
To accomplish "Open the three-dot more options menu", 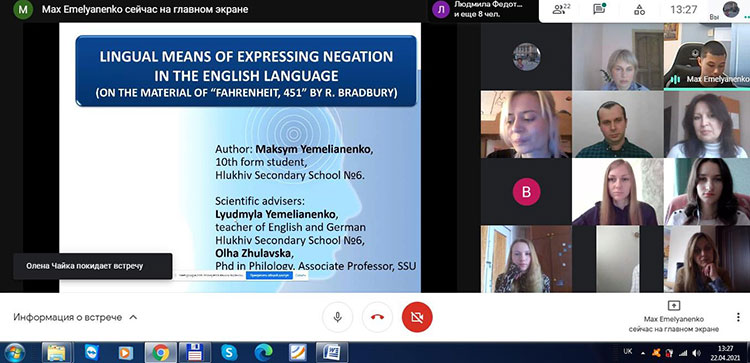I will tap(738, 318).
